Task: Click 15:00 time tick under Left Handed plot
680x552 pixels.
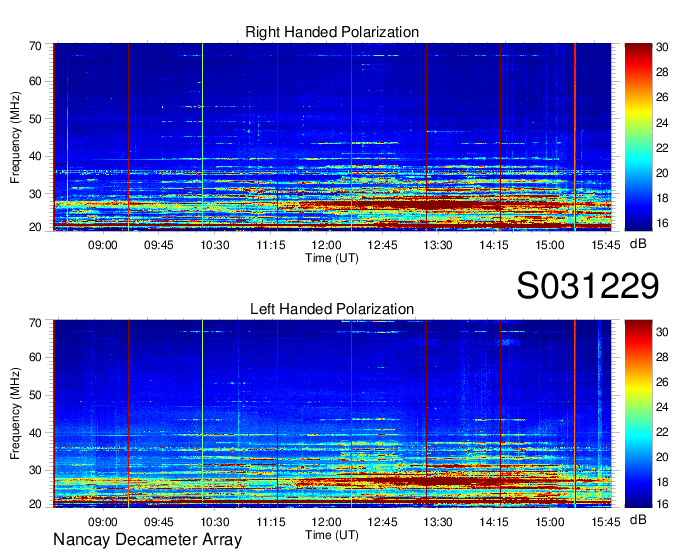Action: tap(550, 522)
